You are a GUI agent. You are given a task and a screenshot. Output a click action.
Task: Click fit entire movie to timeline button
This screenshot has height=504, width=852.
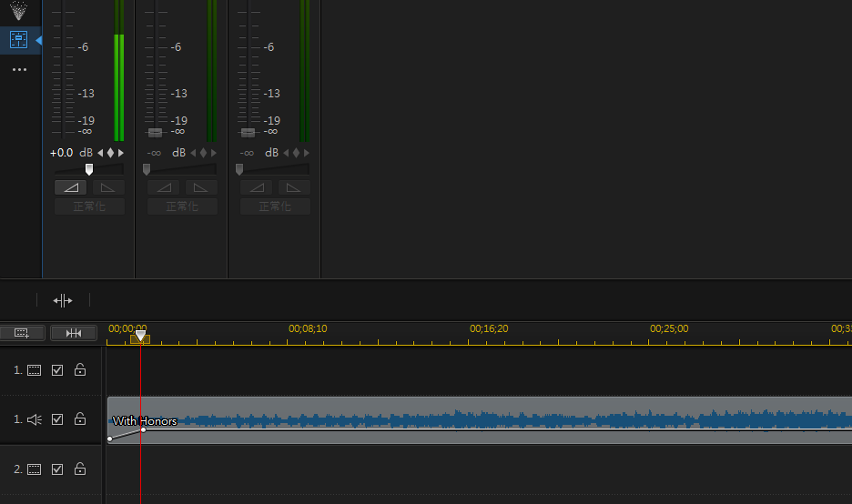[74, 333]
